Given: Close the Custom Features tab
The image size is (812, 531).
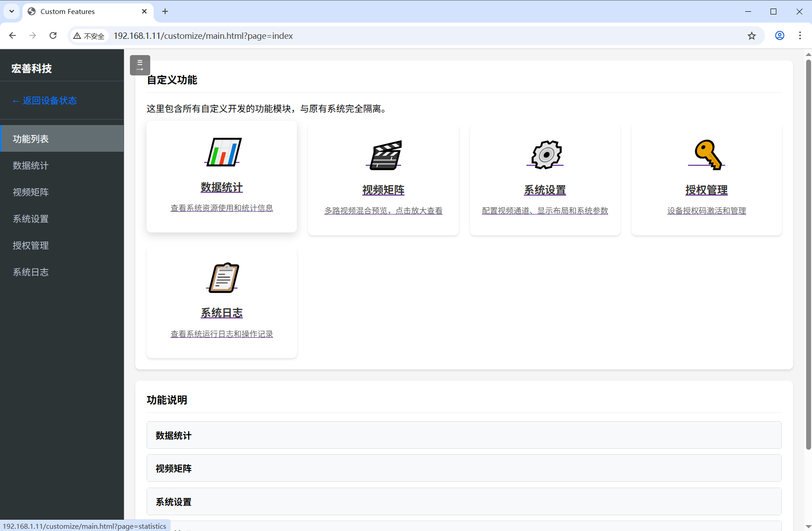Looking at the screenshot, I should tap(144, 11).
